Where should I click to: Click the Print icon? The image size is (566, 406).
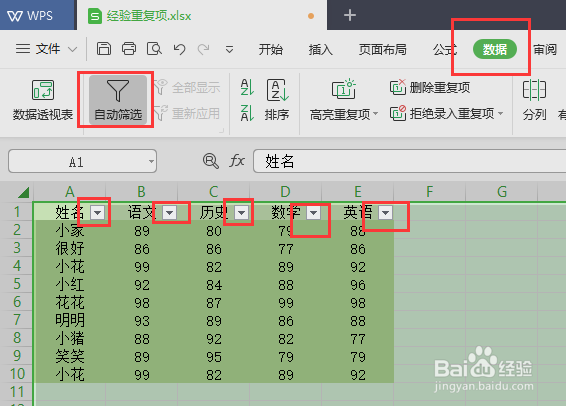pos(129,49)
